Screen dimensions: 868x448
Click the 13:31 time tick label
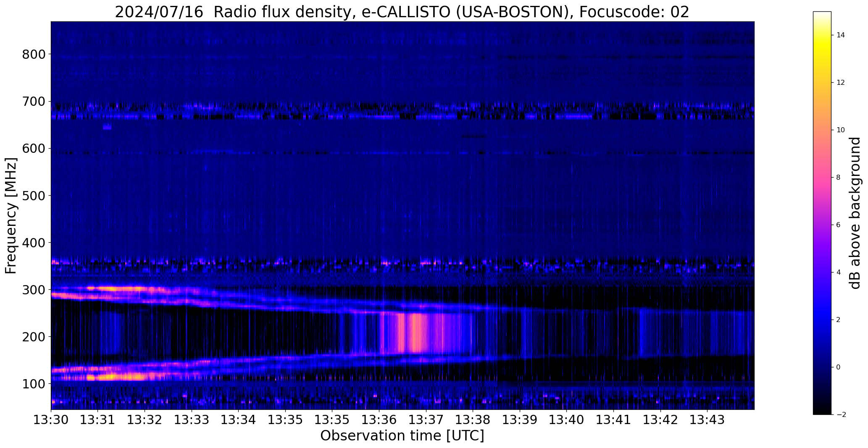point(98,420)
